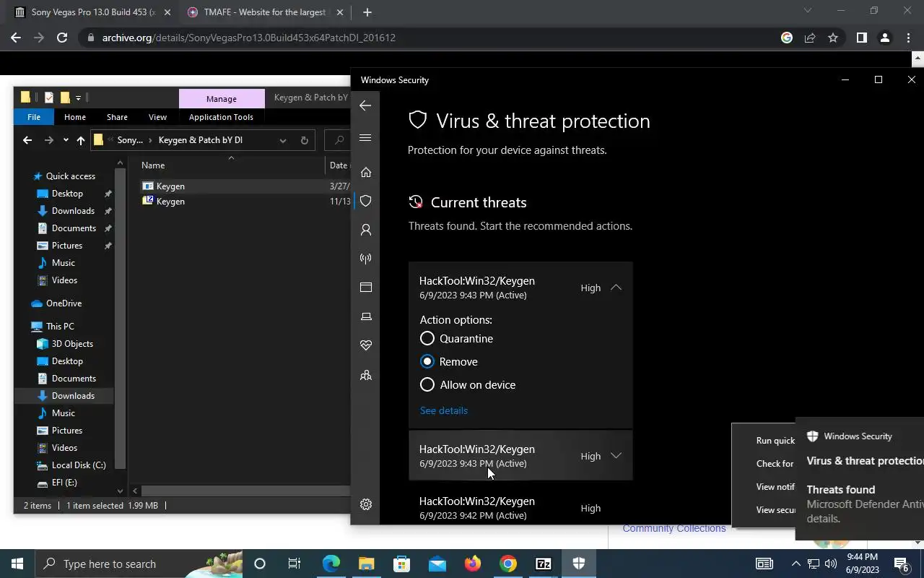Viewport: 924px width, 578px height.
Task: Refresh the Explorer folder view
Action: (304, 140)
